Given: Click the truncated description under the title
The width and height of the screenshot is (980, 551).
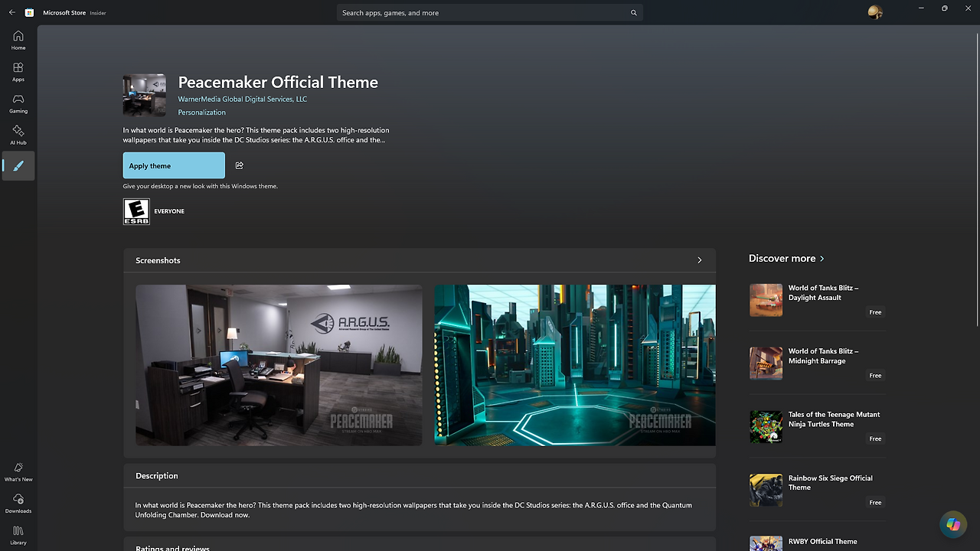Looking at the screenshot, I should coord(256,135).
